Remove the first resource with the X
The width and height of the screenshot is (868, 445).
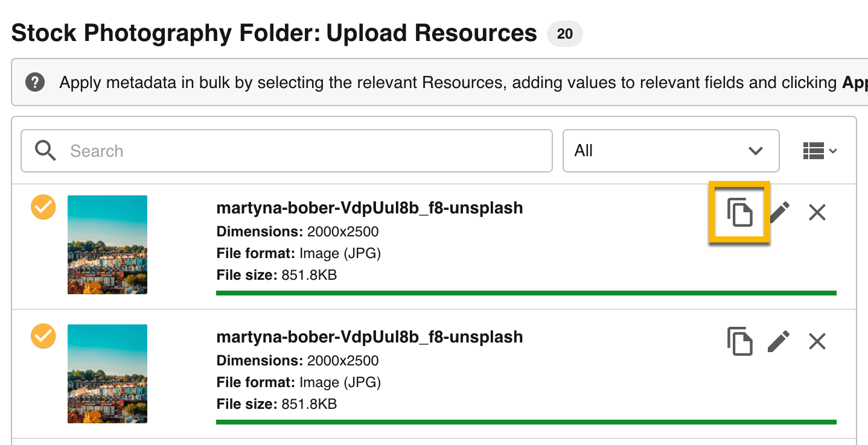817,212
